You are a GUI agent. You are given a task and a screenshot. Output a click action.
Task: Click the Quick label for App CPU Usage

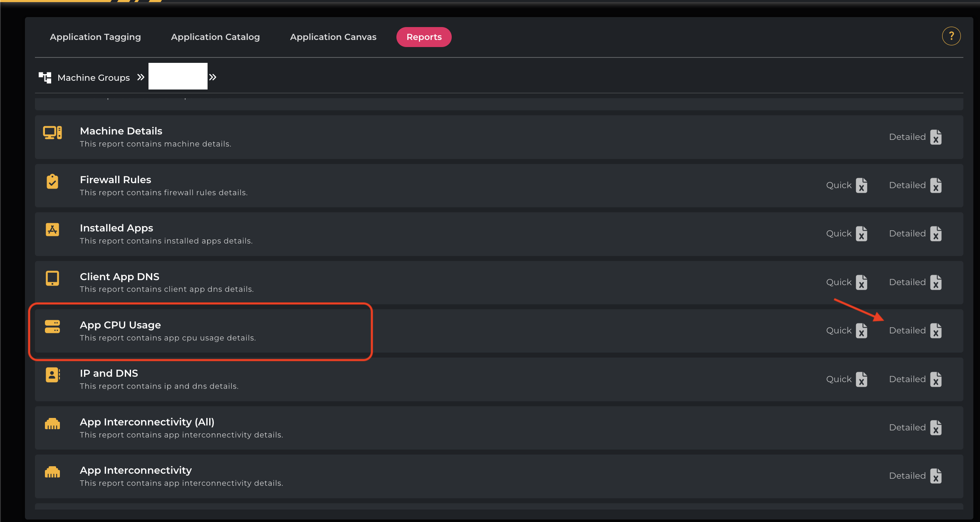coord(839,331)
